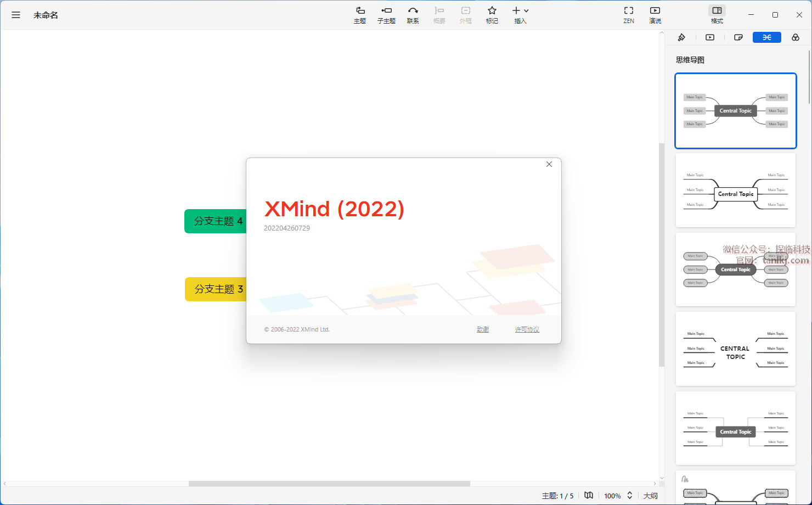Click the 概要 summary tool
The width and height of the screenshot is (812, 505).
[439, 15]
